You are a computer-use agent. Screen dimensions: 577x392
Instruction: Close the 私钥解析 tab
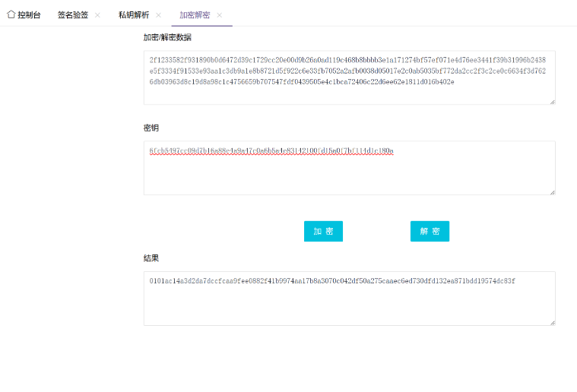pyautogui.click(x=158, y=15)
